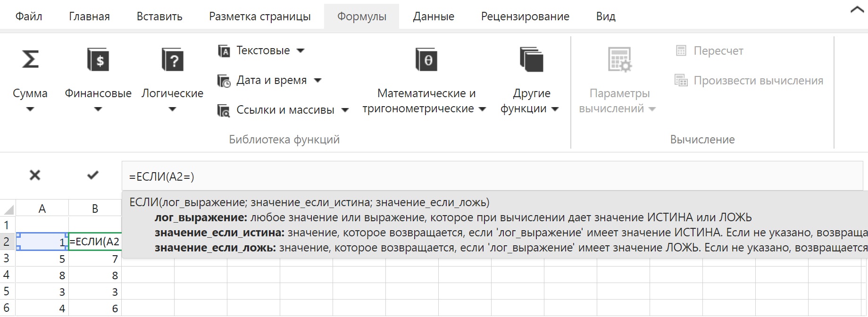This screenshot has height=317, width=868.
Task: Click the значение_если_ложь argument description
Action: coord(511,248)
